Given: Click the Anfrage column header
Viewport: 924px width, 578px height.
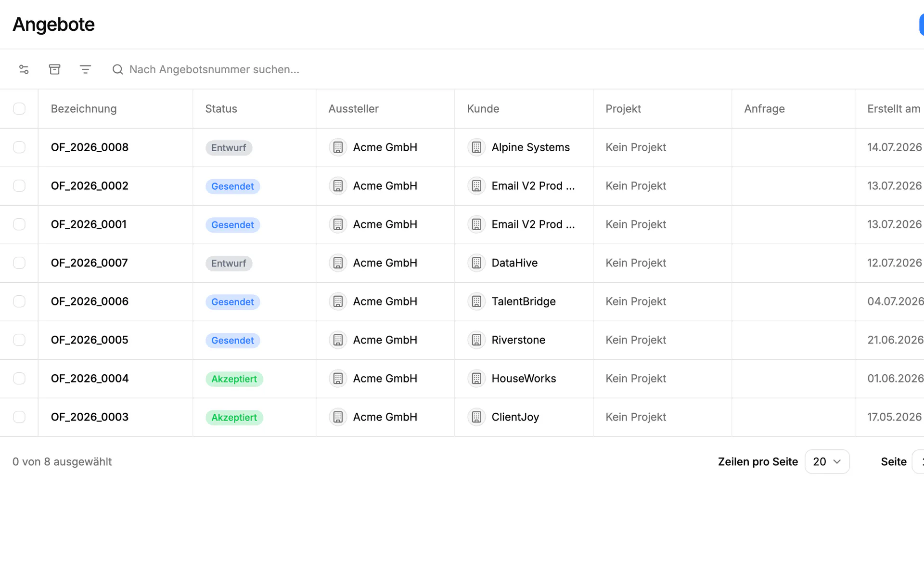Looking at the screenshot, I should tap(764, 109).
